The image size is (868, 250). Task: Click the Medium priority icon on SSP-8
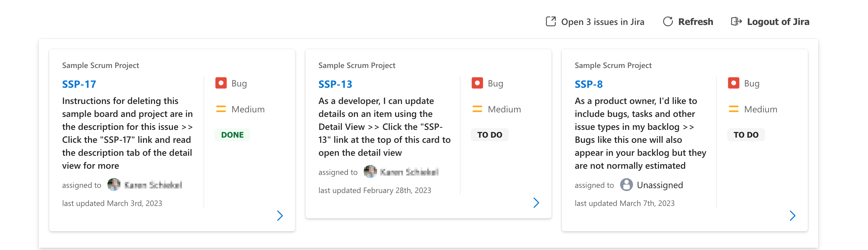(734, 109)
